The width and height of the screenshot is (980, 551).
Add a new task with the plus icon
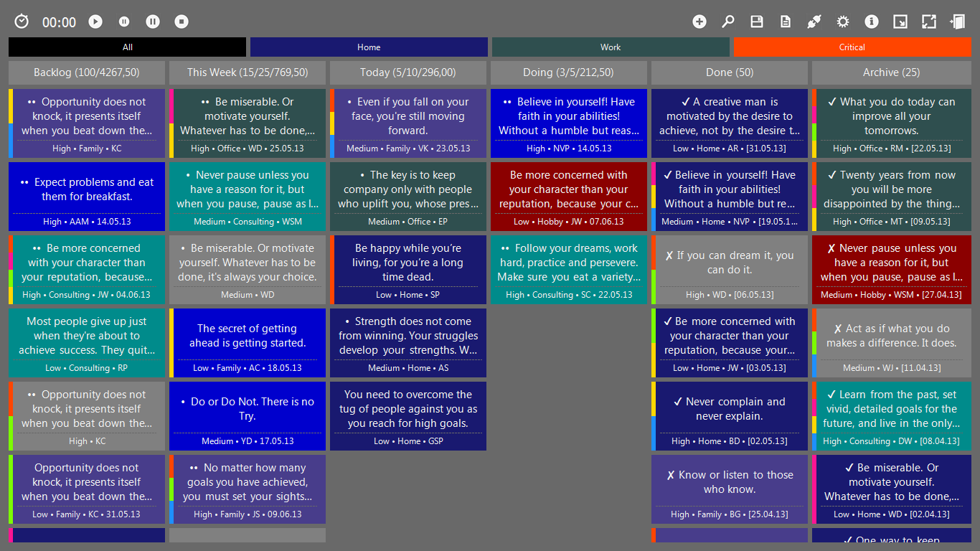699,22
